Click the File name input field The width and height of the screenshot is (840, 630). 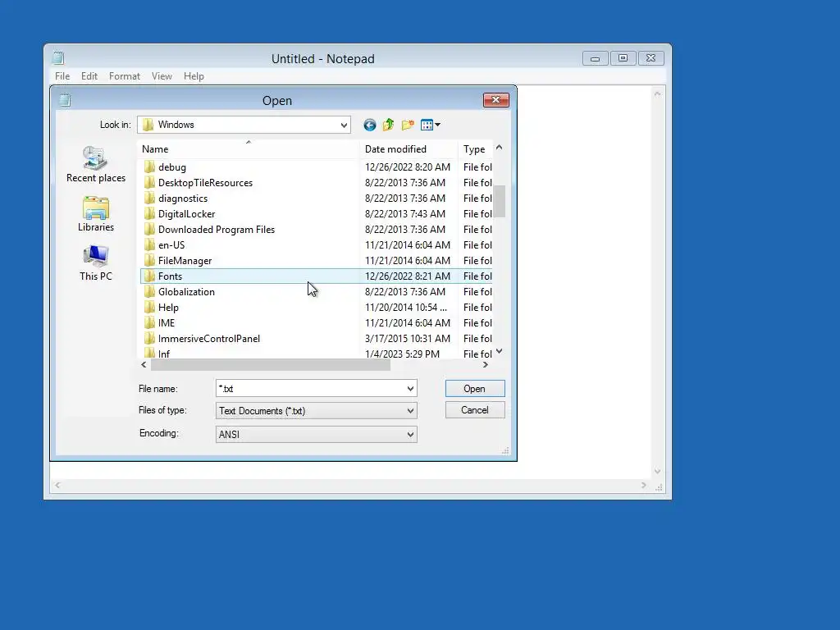click(x=310, y=388)
